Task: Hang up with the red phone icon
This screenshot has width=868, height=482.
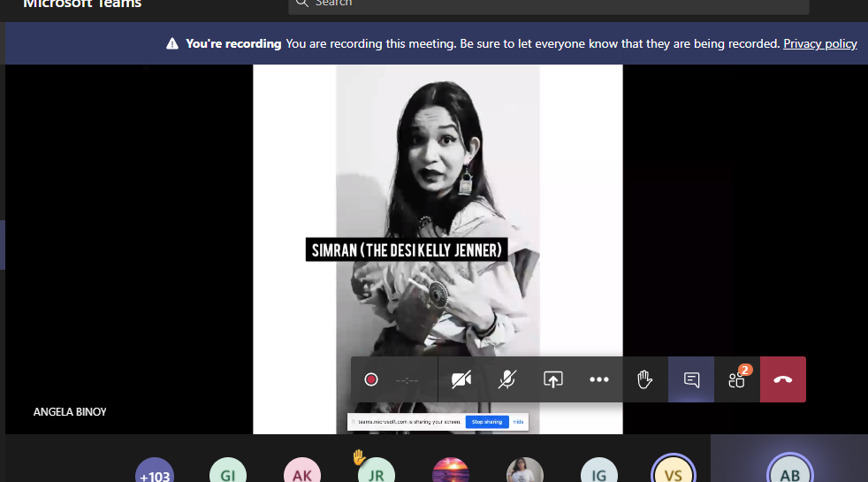Action: (x=783, y=379)
